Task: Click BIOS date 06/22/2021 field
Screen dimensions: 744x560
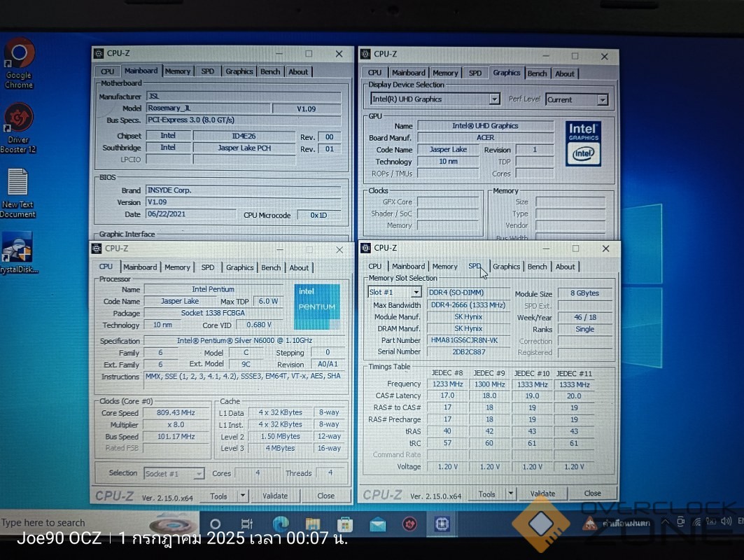Action: pos(191,214)
